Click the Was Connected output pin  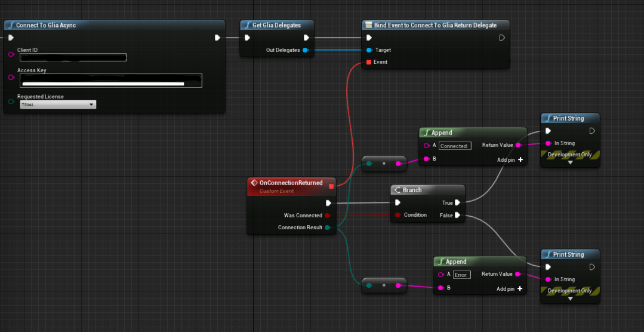pyautogui.click(x=328, y=216)
